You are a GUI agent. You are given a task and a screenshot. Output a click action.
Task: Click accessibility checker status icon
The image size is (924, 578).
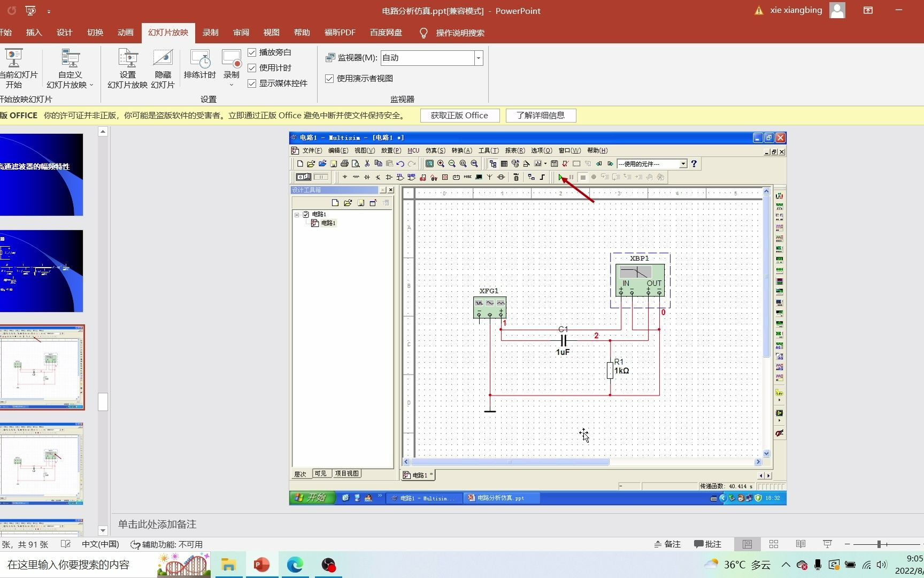coord(167,544)
